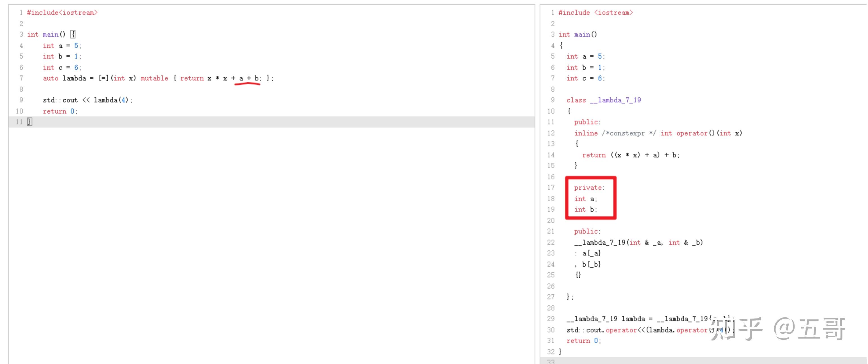Select the mutable keyword on line 7
Image resolution: width=868 pixels, height=364 pixels.
[155, 78]
